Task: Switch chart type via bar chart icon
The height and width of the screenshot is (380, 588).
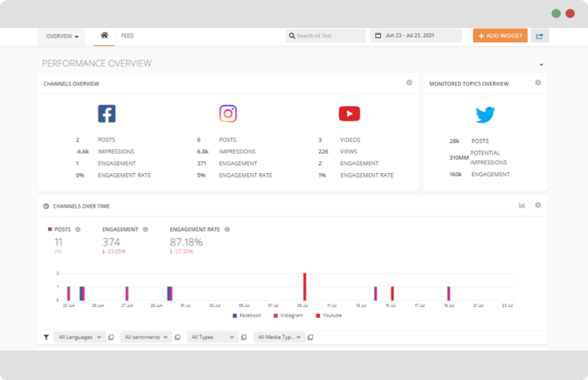Action: 522,205
